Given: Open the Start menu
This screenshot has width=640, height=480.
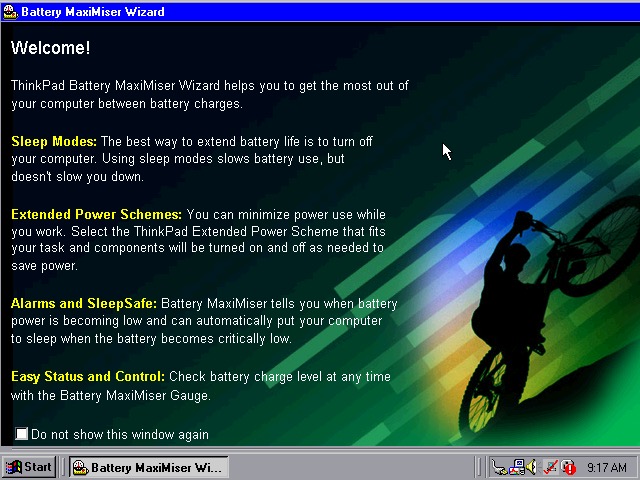Looking at the screenshot, I should [x=29, y=467].
